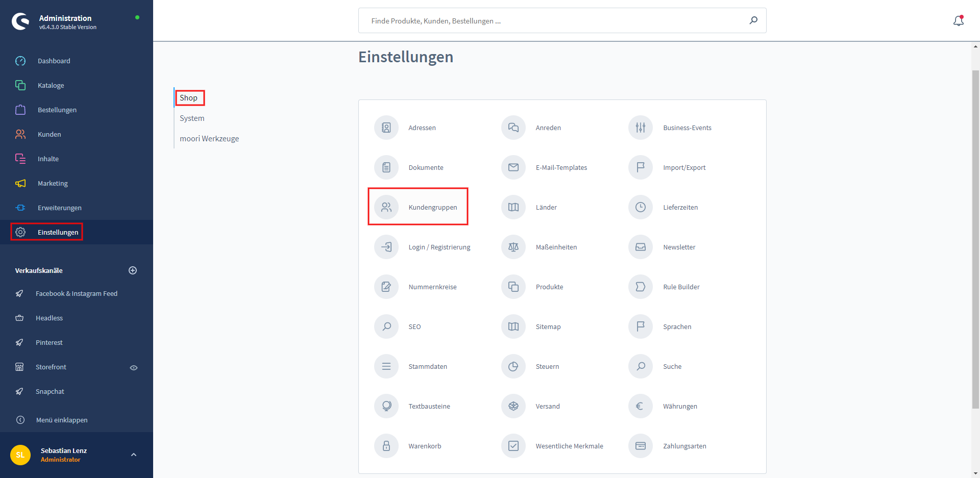Click the Zahlungsarten card icon
Screen dimensions: 980x478
[641, 446]
